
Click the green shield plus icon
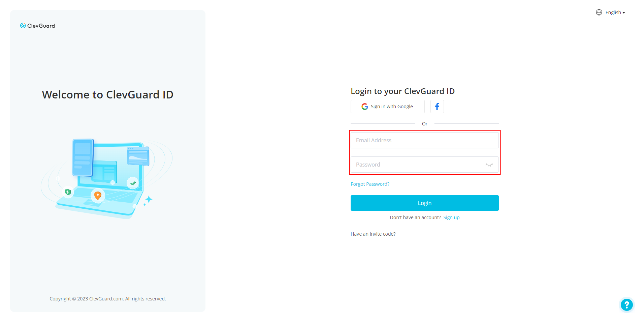pos(68,192)
